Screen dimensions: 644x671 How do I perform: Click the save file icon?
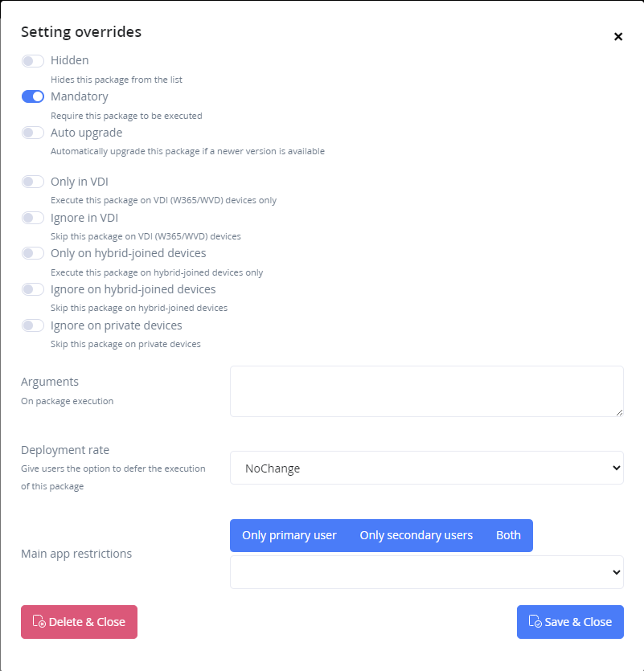point(535,622)
